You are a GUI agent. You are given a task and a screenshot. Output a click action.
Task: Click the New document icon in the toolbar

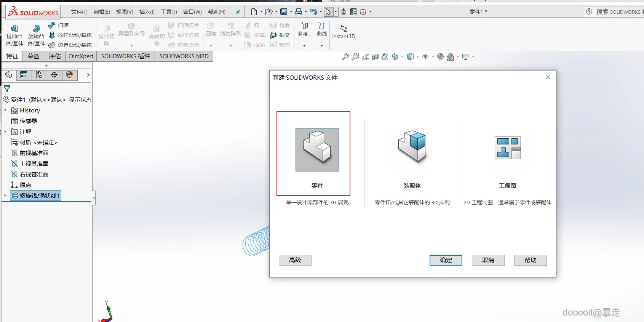pyautogui.click(x=254, y=12)
